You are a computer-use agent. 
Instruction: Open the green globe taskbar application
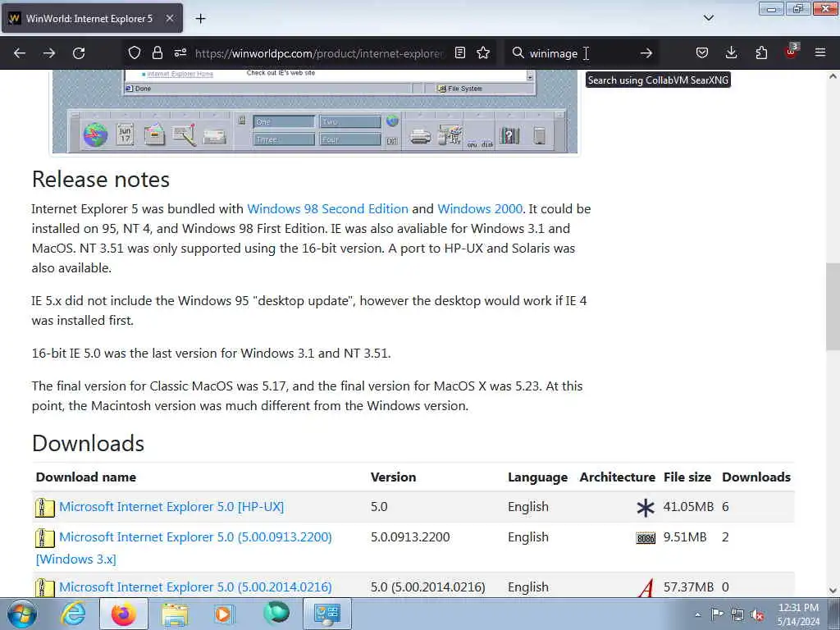276,614
